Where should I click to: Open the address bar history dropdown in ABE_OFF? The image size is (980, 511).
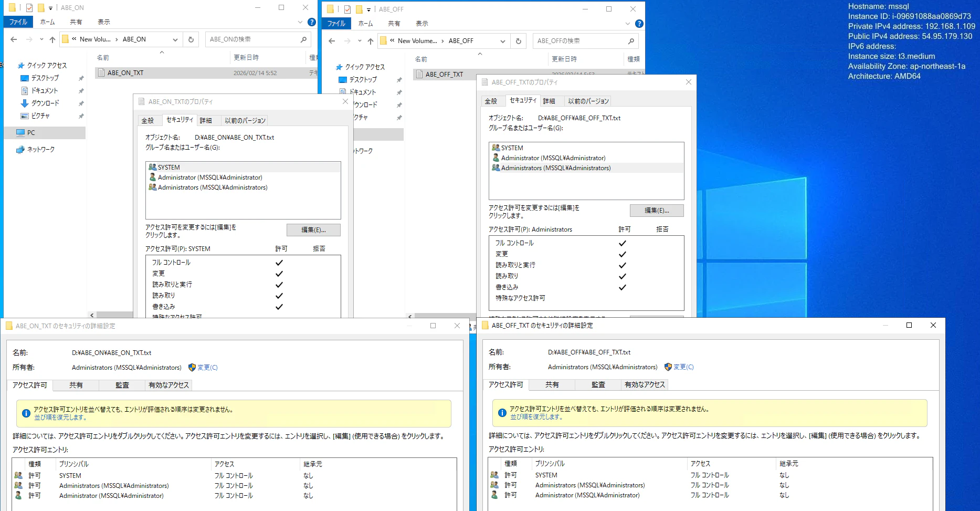click(x=503, y=41)
